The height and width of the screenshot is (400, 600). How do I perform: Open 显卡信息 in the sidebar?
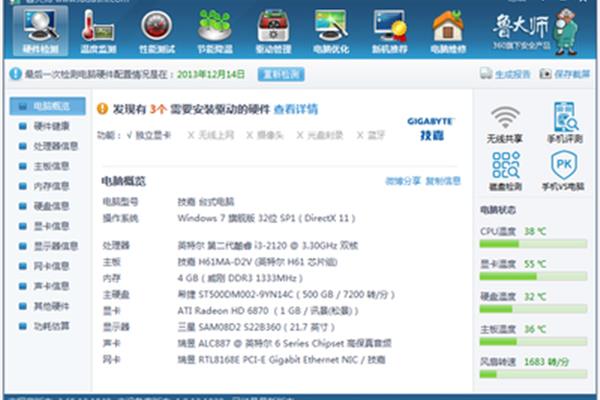tap(44, 226)
